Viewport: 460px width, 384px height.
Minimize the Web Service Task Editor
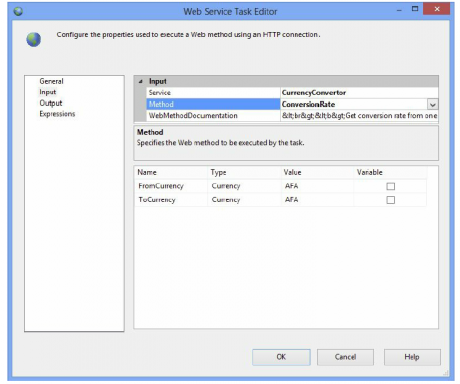pyautogui.click(x=399, y=11)
